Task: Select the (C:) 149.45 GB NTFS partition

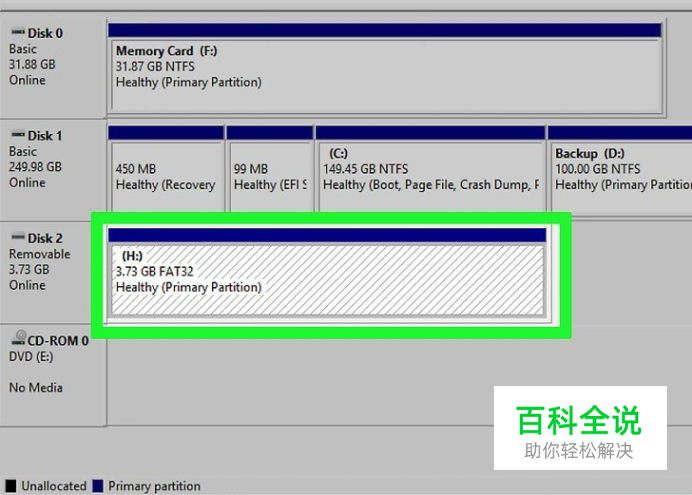Action: pyautogui.click(x=430, y=169)
